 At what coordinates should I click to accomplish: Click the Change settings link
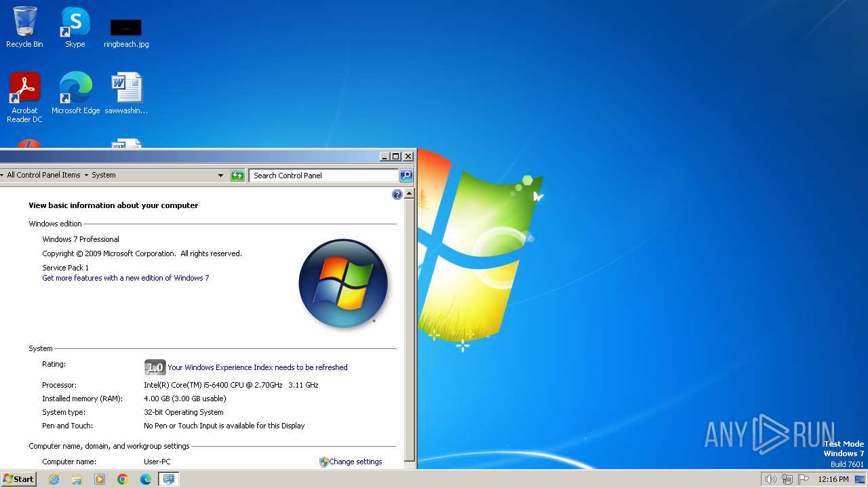[x=355, y=462]
